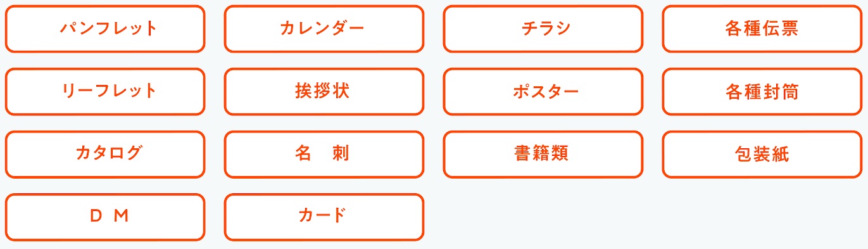Choose the 各種封筒 button
The height and width of the screenshot is (249, 868).
point(762,91)
